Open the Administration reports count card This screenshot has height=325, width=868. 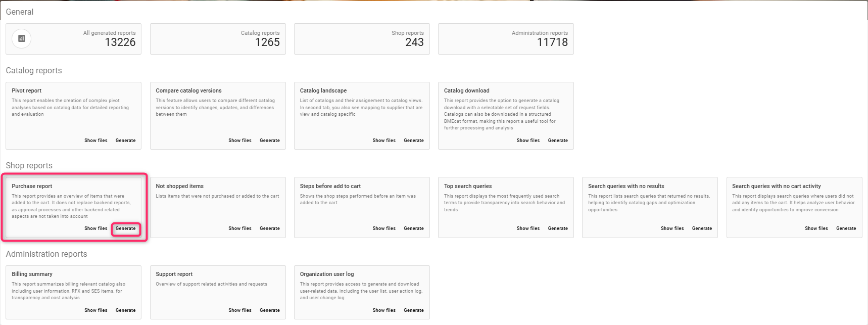tap(506, 39)
